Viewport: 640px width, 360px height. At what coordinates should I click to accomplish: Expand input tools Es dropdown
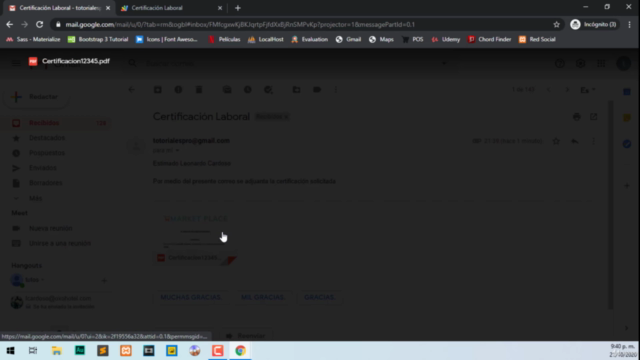point(588,90)
